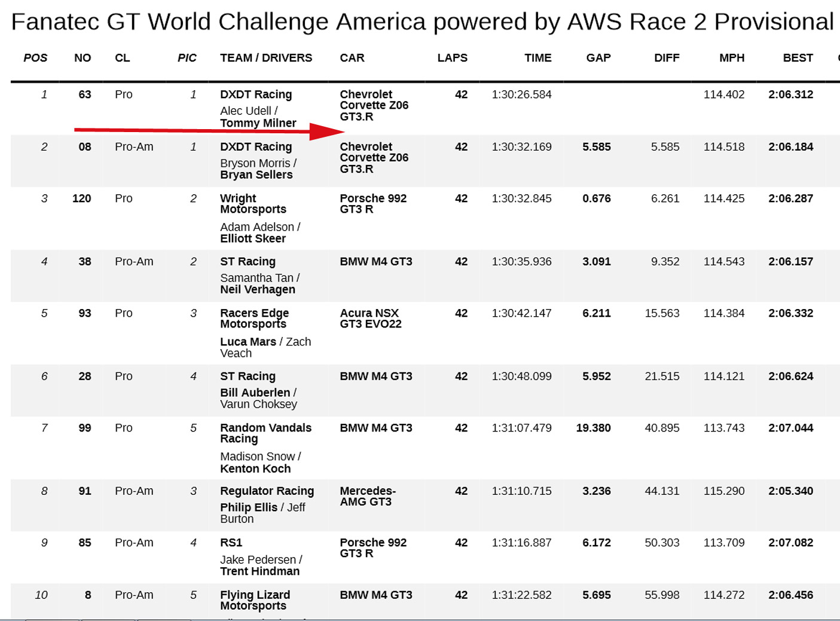Click Regulator Racing team name

[x=267, y=491]
